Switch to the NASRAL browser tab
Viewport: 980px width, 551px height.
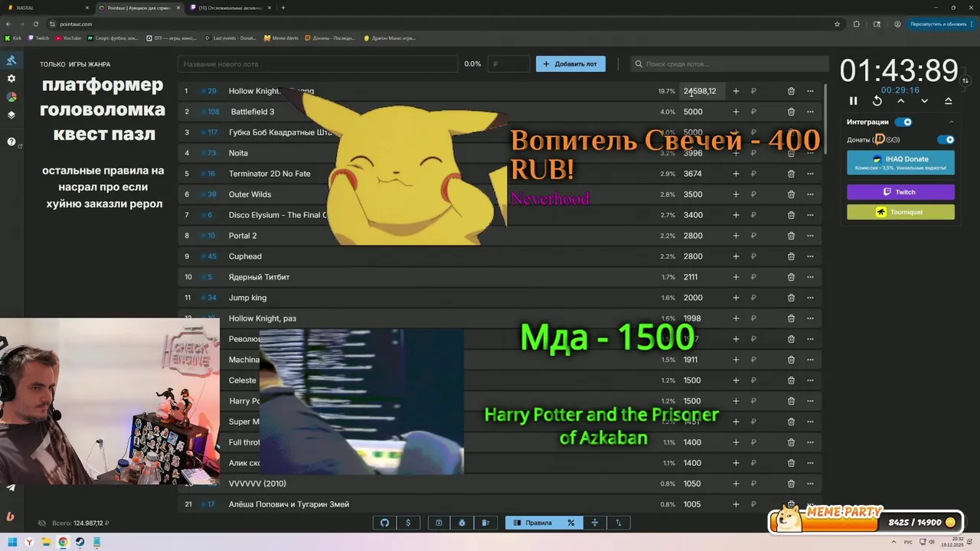tap(47, 8)
